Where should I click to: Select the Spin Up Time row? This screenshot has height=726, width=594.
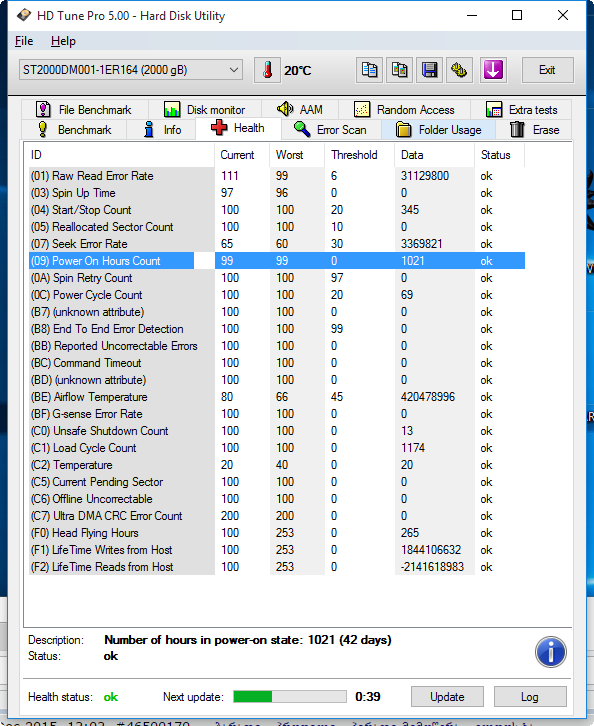coord(277,193)
